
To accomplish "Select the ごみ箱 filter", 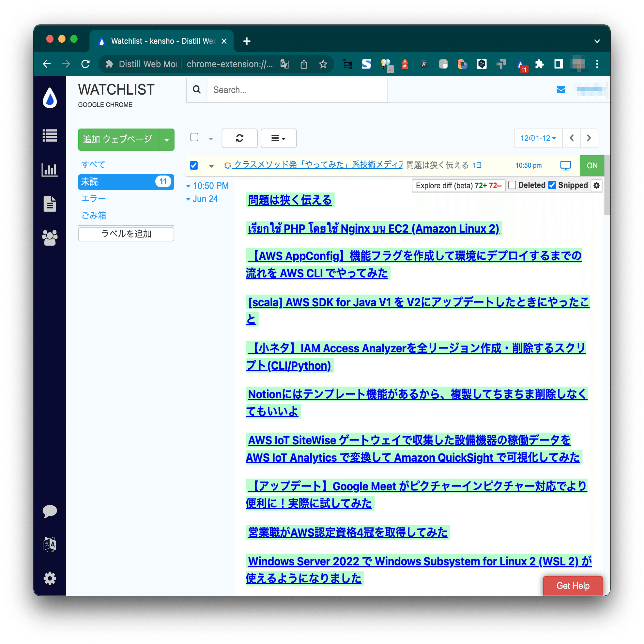I will (94, 215).
